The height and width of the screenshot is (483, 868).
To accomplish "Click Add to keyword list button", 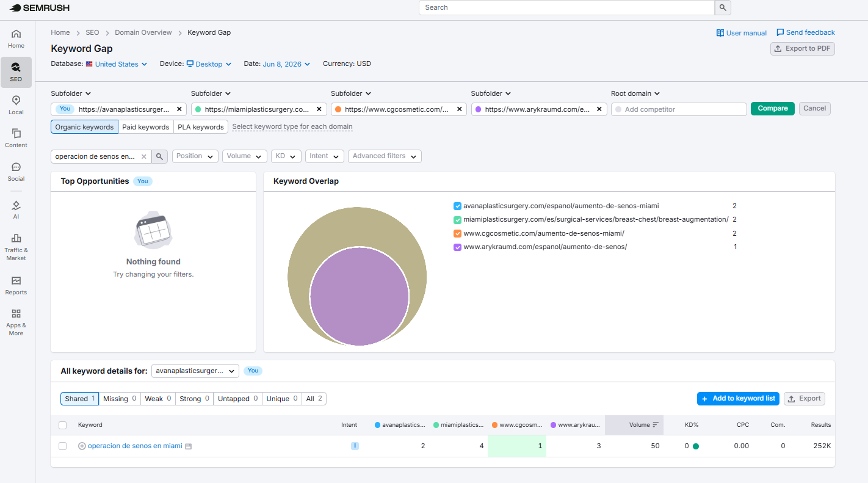I will [x=739, y=399].
